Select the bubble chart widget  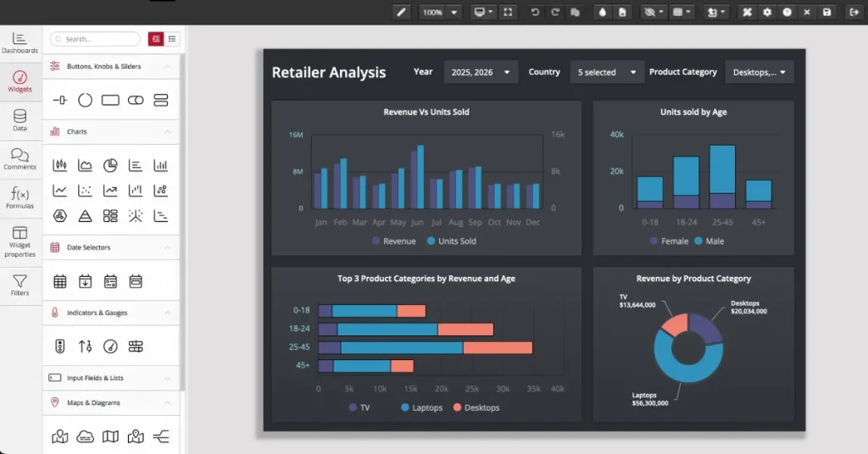point(160,191)
